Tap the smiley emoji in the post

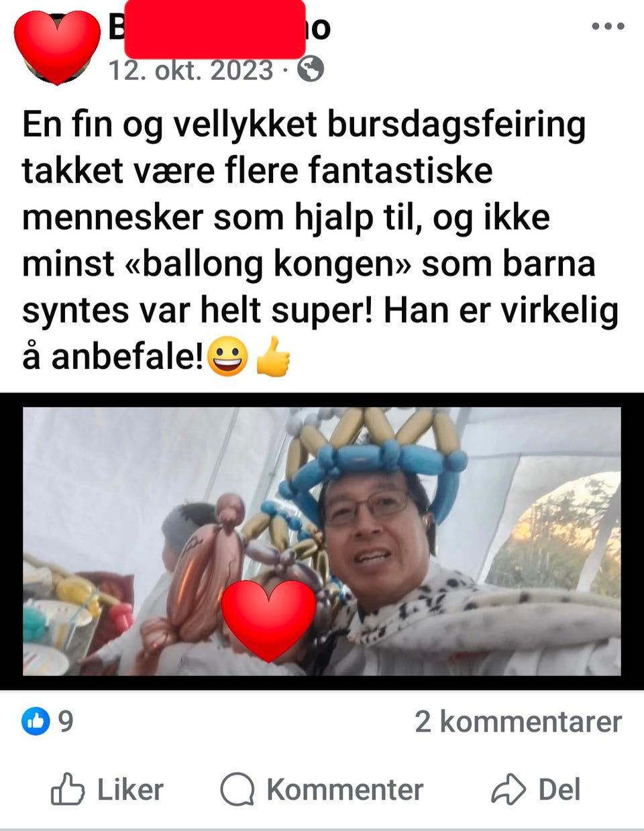pyautogui.click(x=227, y=356)
